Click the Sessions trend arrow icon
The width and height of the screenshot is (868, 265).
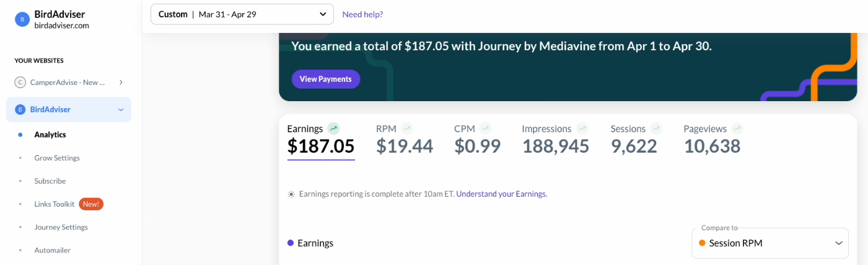[x=656, y=129]
